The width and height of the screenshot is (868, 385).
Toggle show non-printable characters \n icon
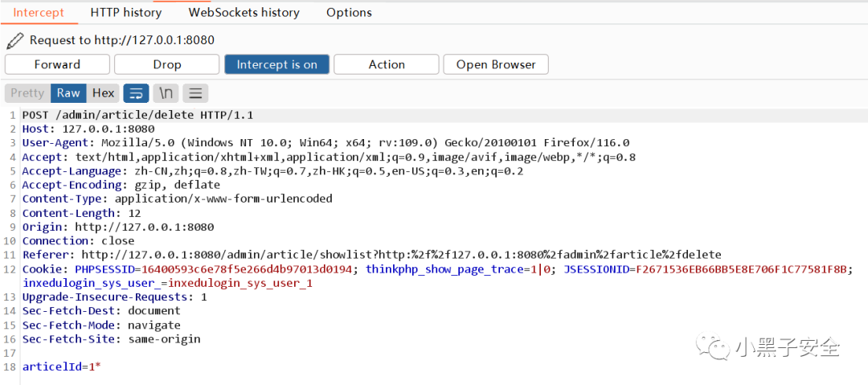tap(166, 93)
